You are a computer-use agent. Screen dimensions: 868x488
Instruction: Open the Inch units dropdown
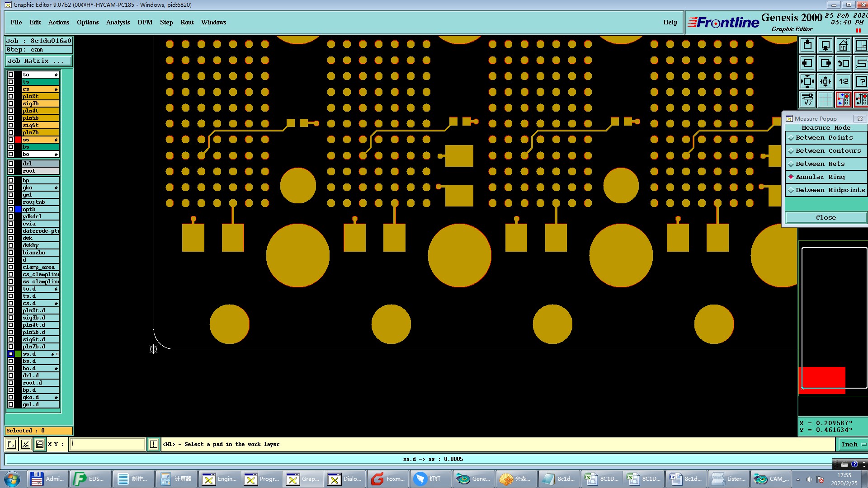pyautogui.click(x=853, y=444)
